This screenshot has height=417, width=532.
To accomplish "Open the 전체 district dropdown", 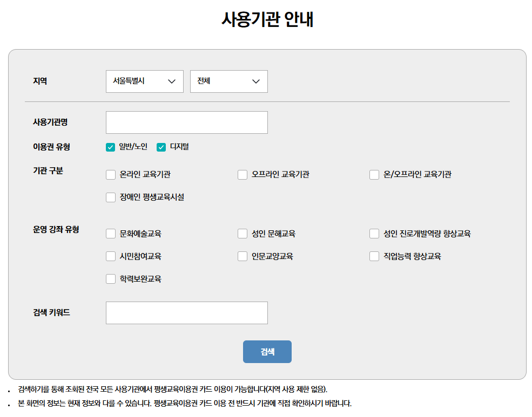I will tap(228, 81).
